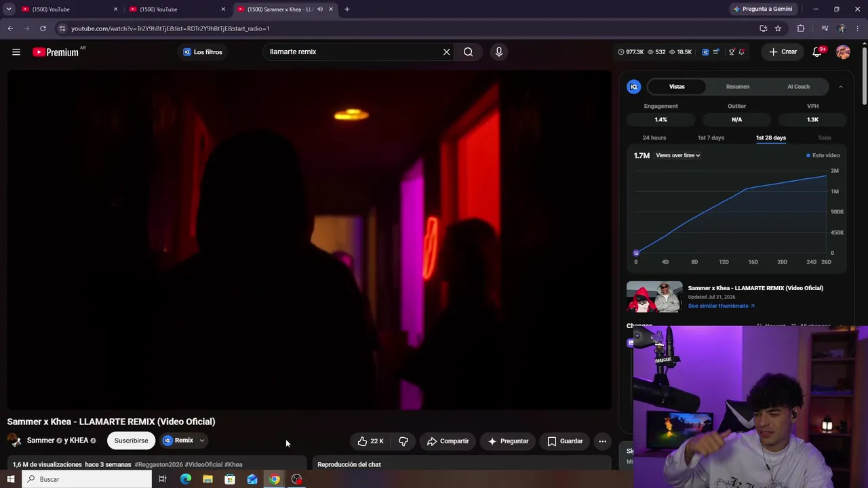868x488 pixels.
Task: Open Pregunta a Gemini
Action: click(762, 9)
